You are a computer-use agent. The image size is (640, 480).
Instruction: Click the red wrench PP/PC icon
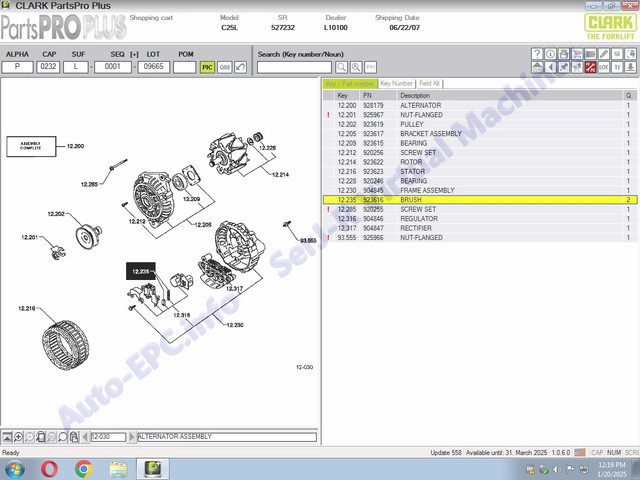pos(590,67)
